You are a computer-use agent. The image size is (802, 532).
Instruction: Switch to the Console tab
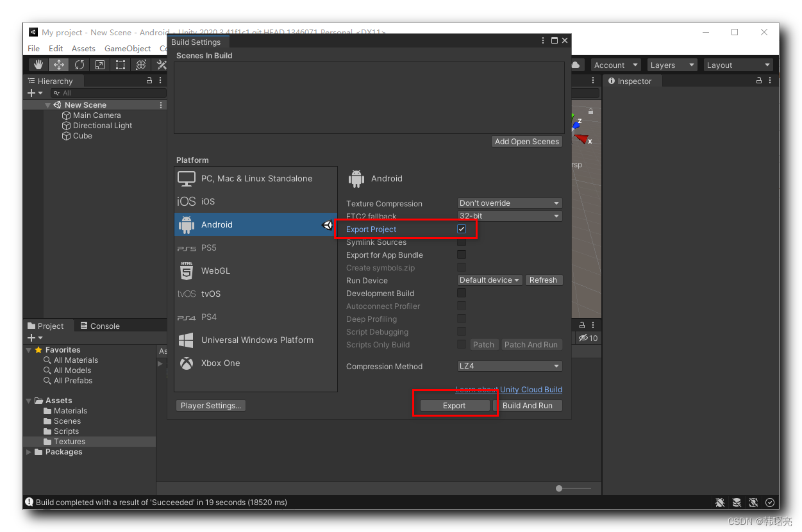coord(100,326)
